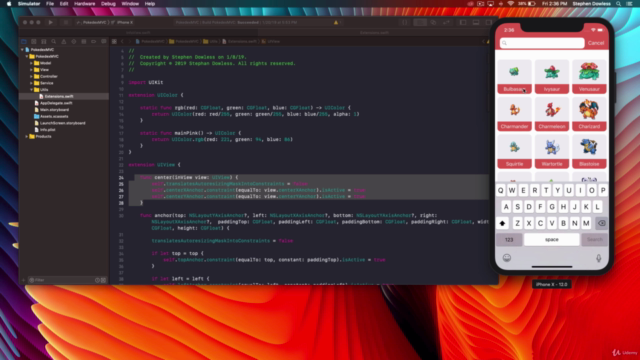This screenshot has height=360, width=640.
Task: Open the Source Control navigator icon
Action: coord(33,41)
